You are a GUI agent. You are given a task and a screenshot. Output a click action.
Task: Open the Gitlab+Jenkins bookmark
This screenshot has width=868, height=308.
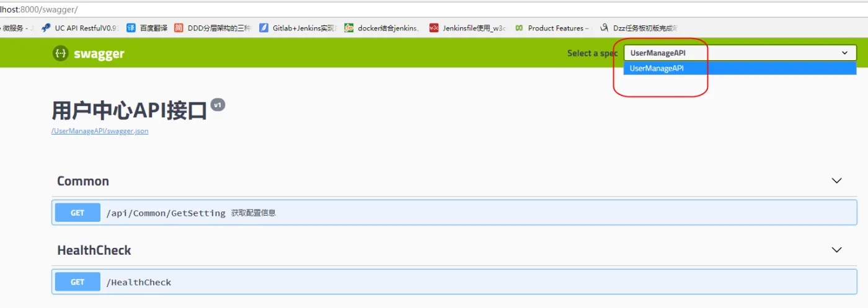297,28
